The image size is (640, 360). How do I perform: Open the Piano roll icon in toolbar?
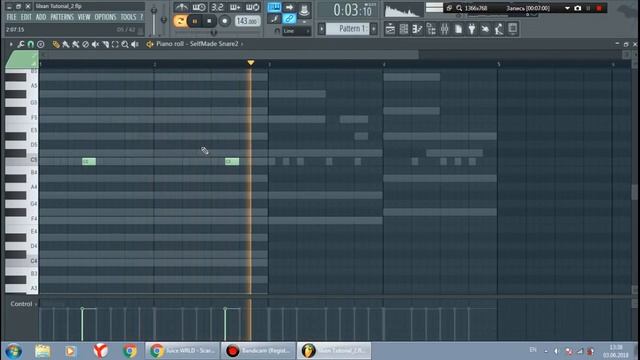pyautogui.click(x=417, y=29)
